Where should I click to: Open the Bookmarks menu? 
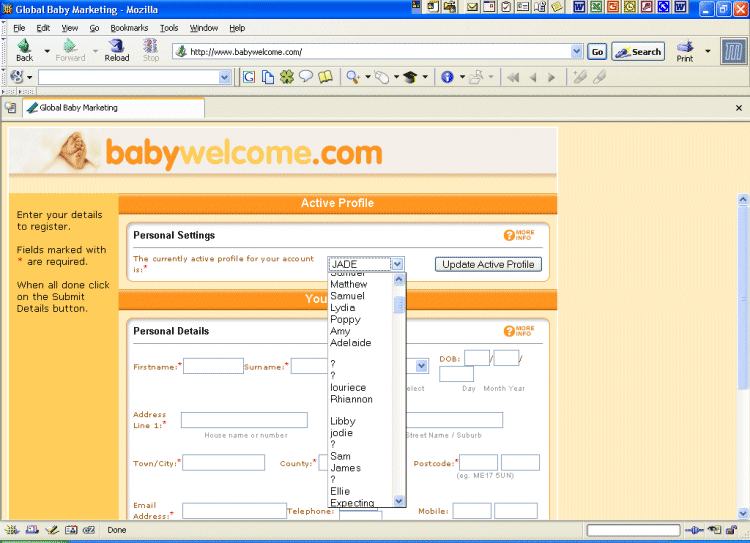tap(129, 28)
